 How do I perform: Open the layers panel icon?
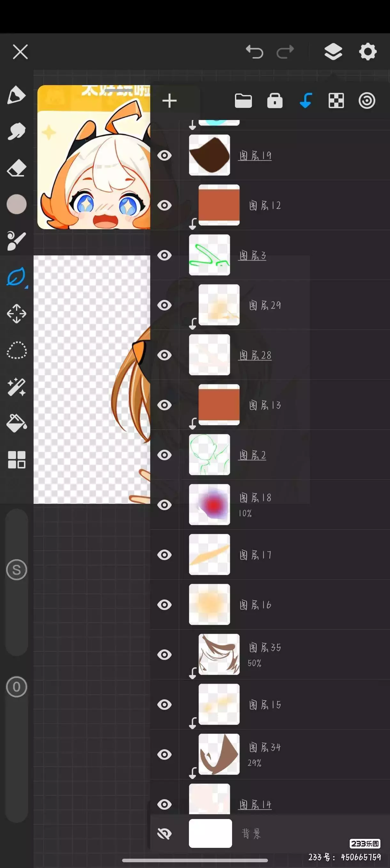333,52
